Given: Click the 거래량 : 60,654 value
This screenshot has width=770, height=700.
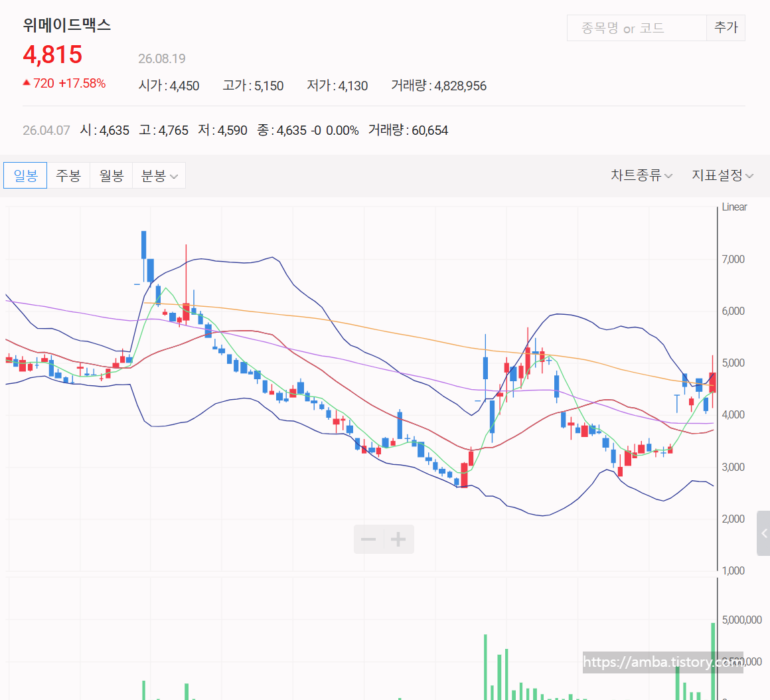Looking at the screenshot, I should [408, 131].
